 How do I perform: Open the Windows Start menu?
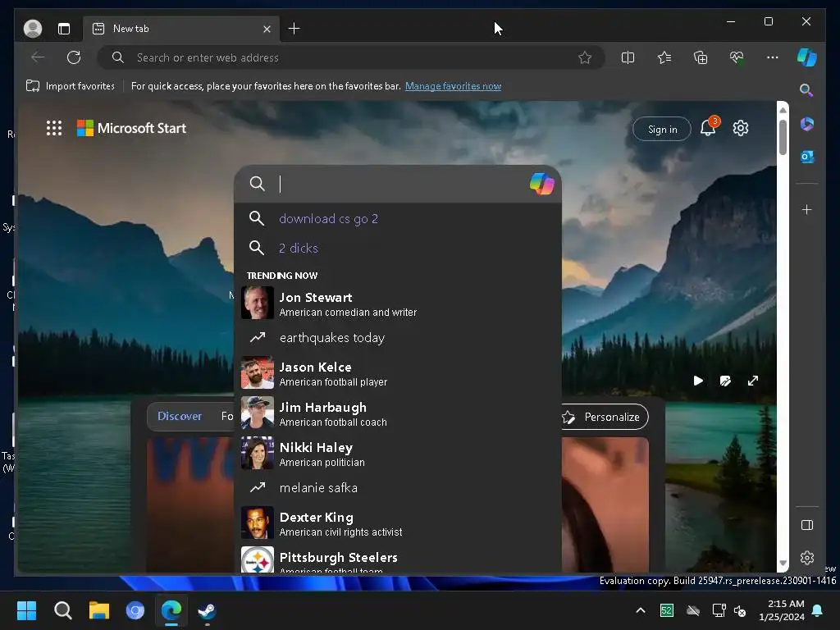click(x=26, y=610)
